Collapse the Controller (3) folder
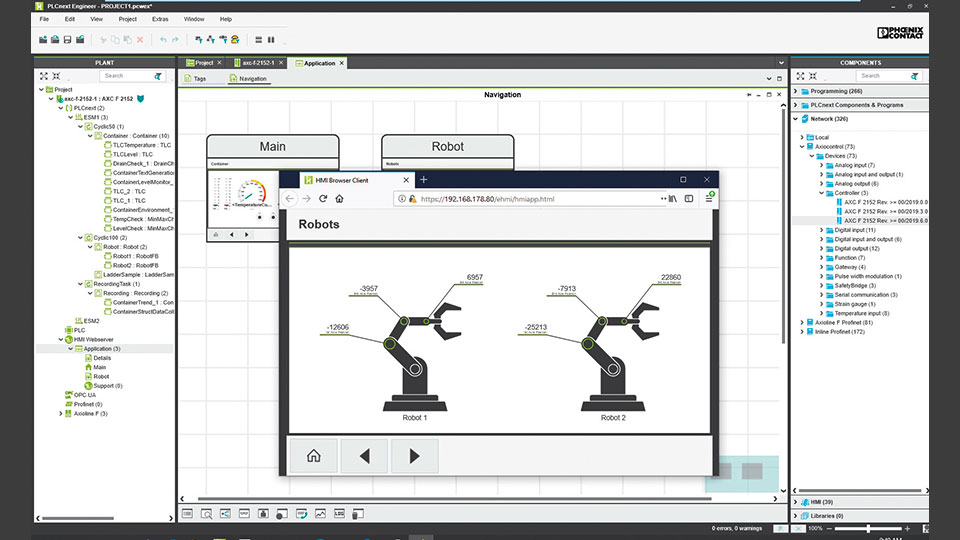Screen dimensions: 960x540 (822, 193)
